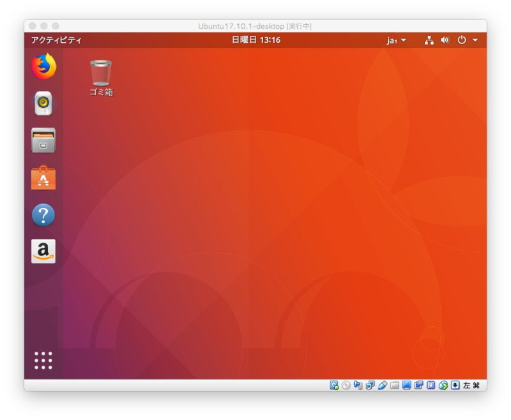Open the 日曜日 13:16 clock calendar
The image size is (511, 420).
[x=256, y=40]
